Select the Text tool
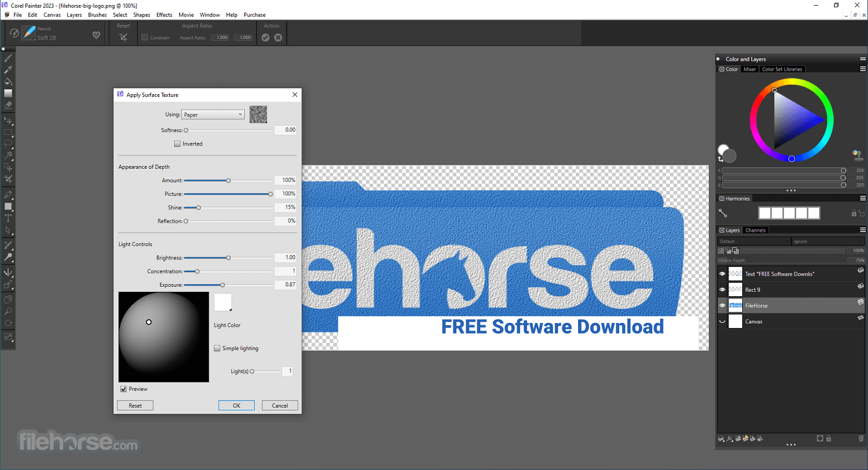This screenshot has height=470, width=868. (8, 218)
